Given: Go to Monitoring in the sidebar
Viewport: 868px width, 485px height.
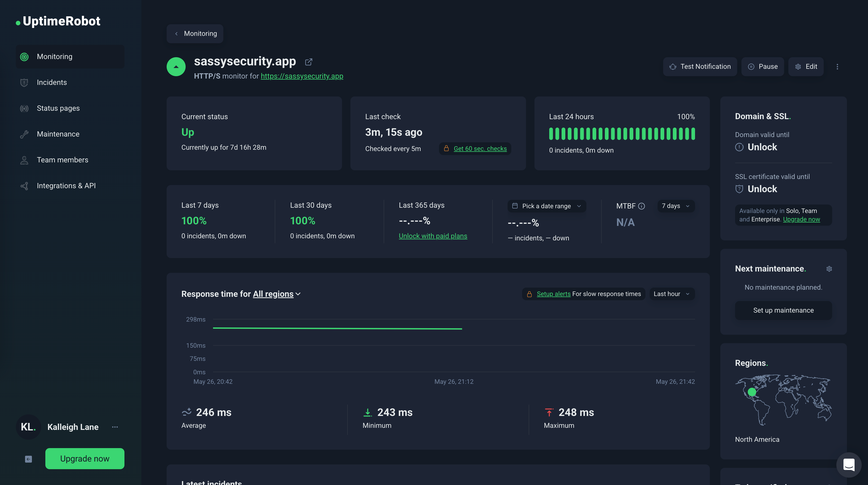Looking at the screenshot, I should 70,57.
